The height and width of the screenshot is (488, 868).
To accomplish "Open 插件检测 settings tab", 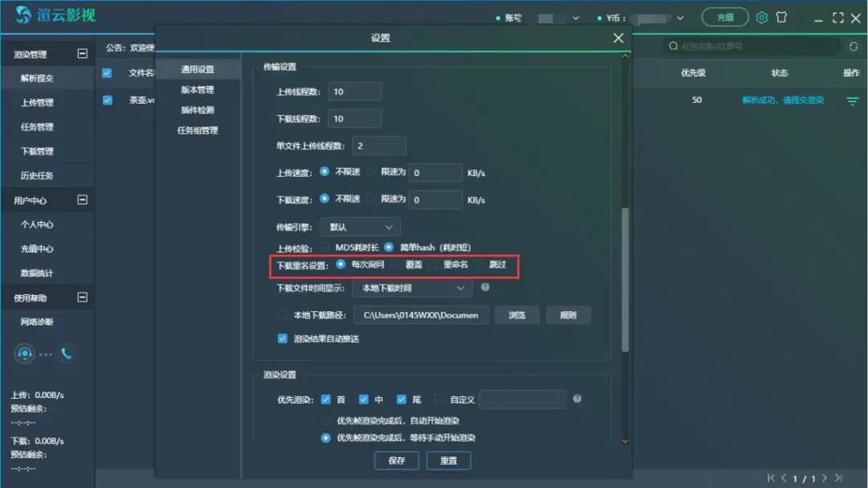I will [x=197, y=110].
